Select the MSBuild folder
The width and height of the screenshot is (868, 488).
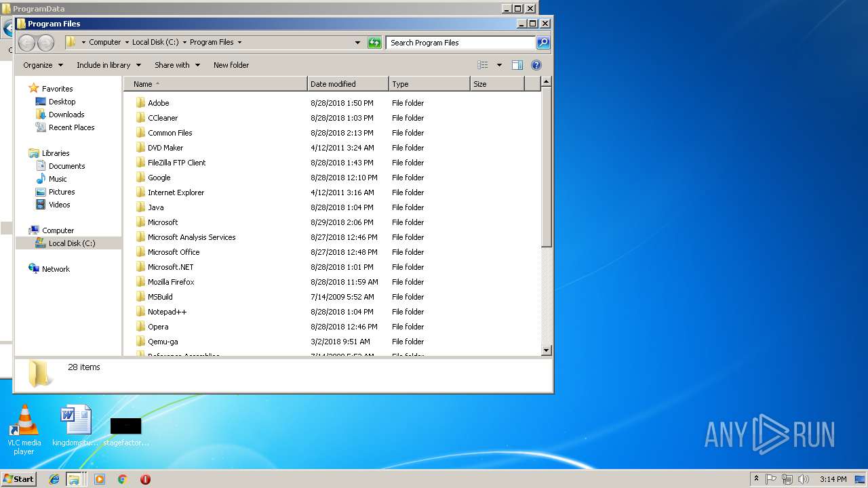click(x=160, y=297)
